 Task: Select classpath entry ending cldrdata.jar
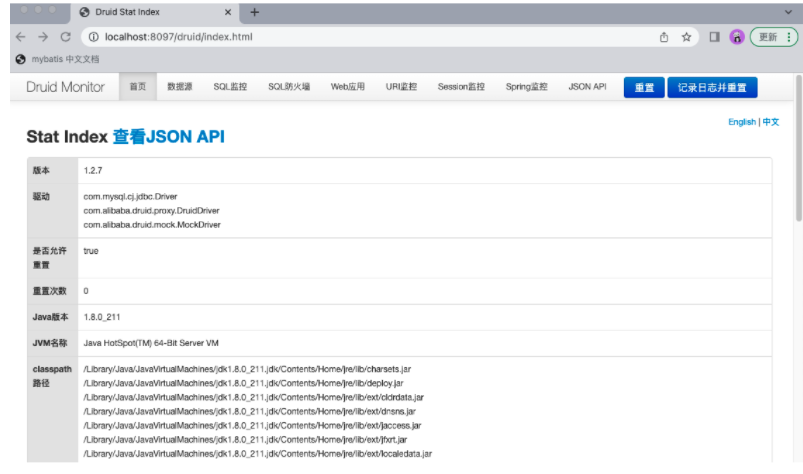tap(253, 397)
